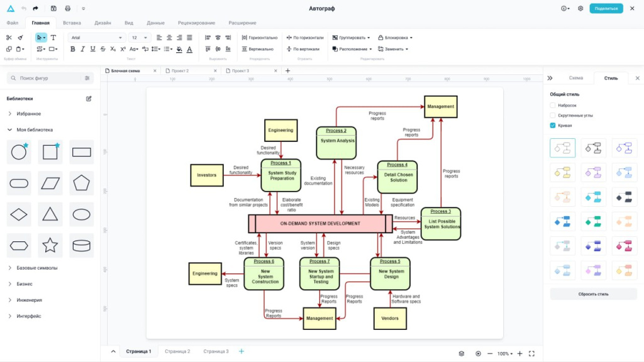644x362 pixels.
Task: Select the Text tool in the ribbon
Action: coord(53,38)
